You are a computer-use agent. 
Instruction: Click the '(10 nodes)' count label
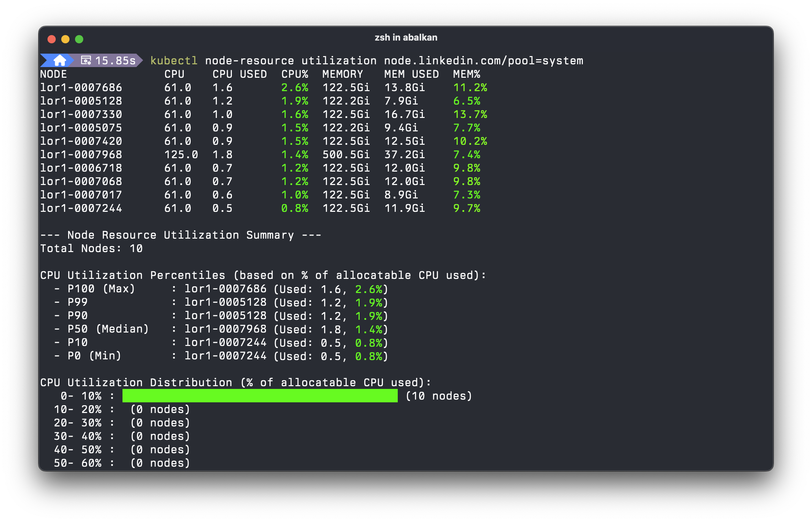[x=439, y=396]
